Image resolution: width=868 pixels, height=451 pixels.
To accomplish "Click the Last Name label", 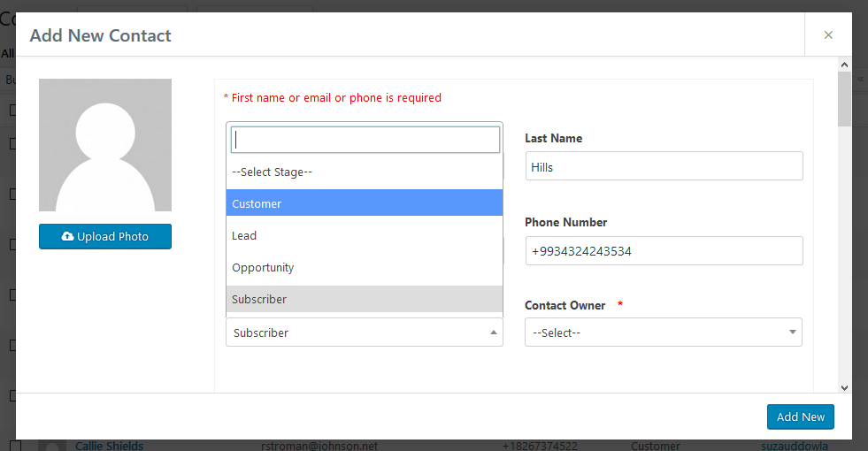I will click(x=554, y=138).
